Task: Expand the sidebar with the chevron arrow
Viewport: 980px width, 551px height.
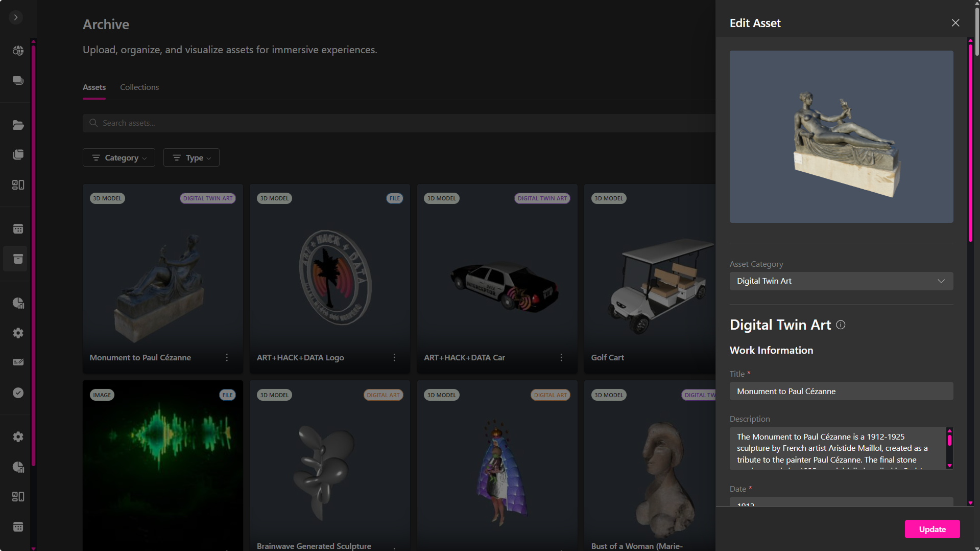Action: click(x=16, y=17)
